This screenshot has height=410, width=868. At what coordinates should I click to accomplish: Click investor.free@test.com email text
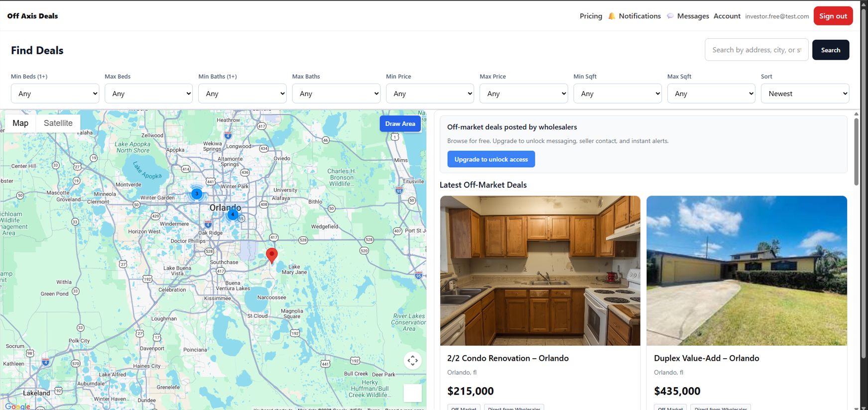[777, 16]
